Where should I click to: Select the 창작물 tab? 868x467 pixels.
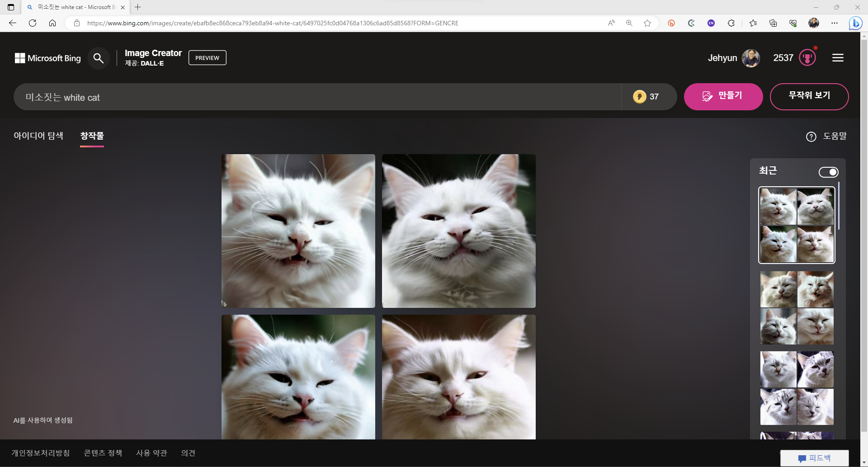[x=92, y=136]
